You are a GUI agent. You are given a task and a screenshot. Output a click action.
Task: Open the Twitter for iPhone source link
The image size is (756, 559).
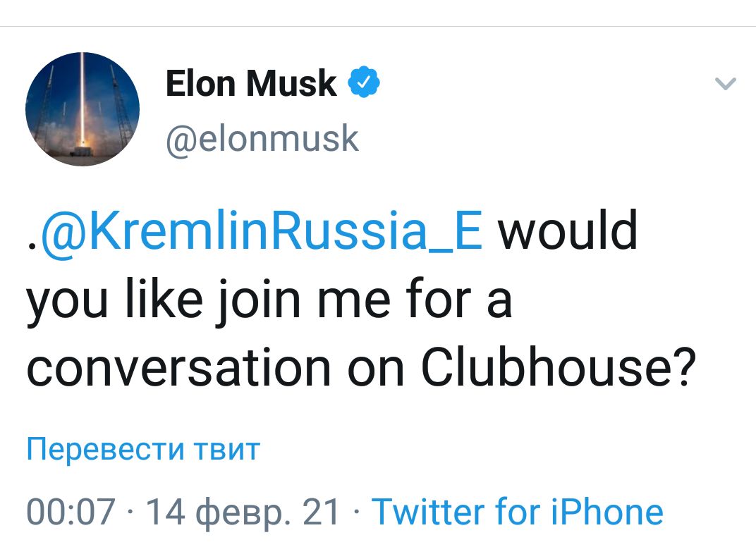(x=518, y=512)
